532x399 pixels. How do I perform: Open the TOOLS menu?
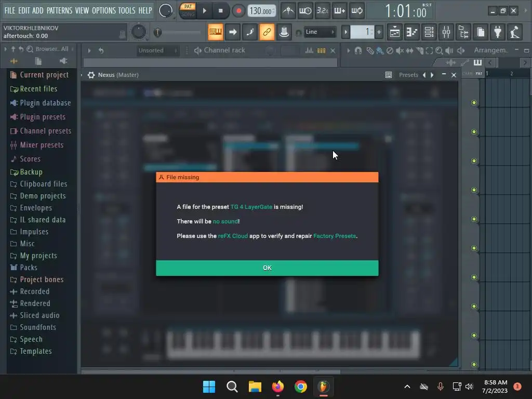pyautogui.click(x=127, y=10)
